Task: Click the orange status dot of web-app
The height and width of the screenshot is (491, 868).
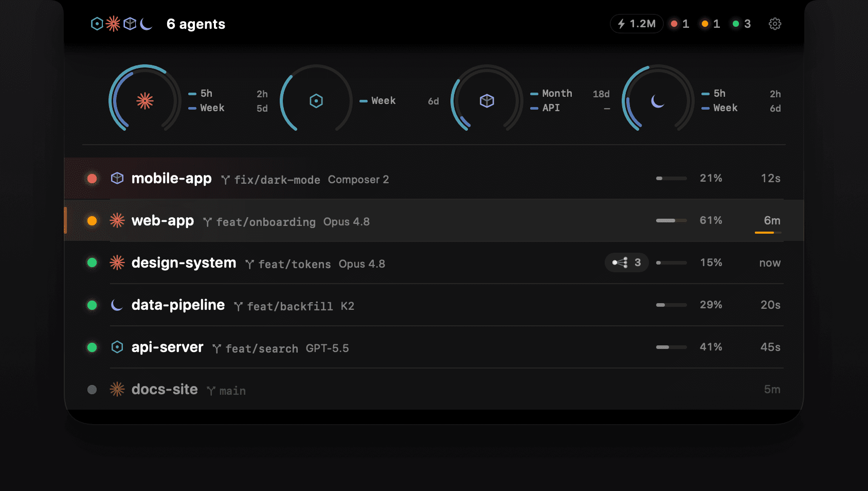Action: pos(92,221)
